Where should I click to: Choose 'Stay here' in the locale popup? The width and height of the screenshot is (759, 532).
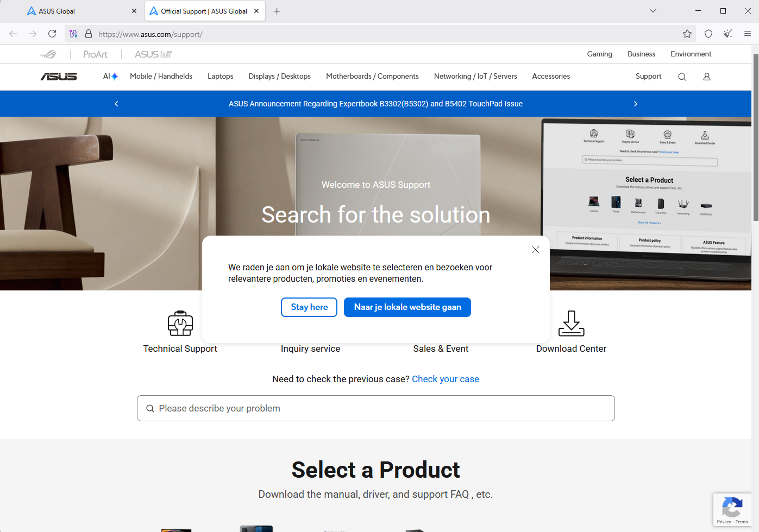tap(309, 307)
